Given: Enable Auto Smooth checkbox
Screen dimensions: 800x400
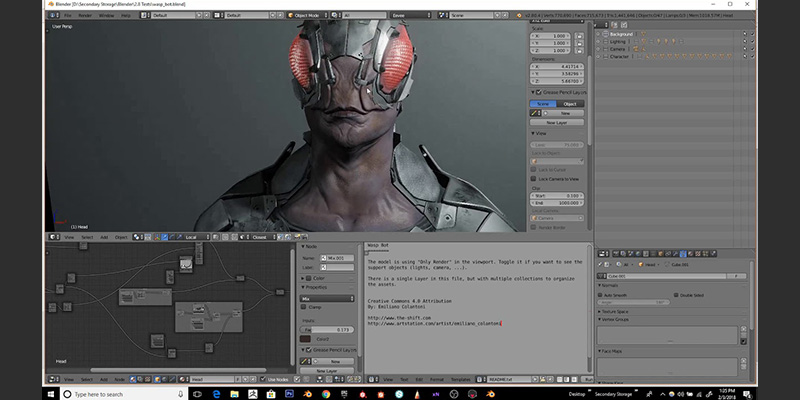Looking at the screenshot, I should pos(601,295).
